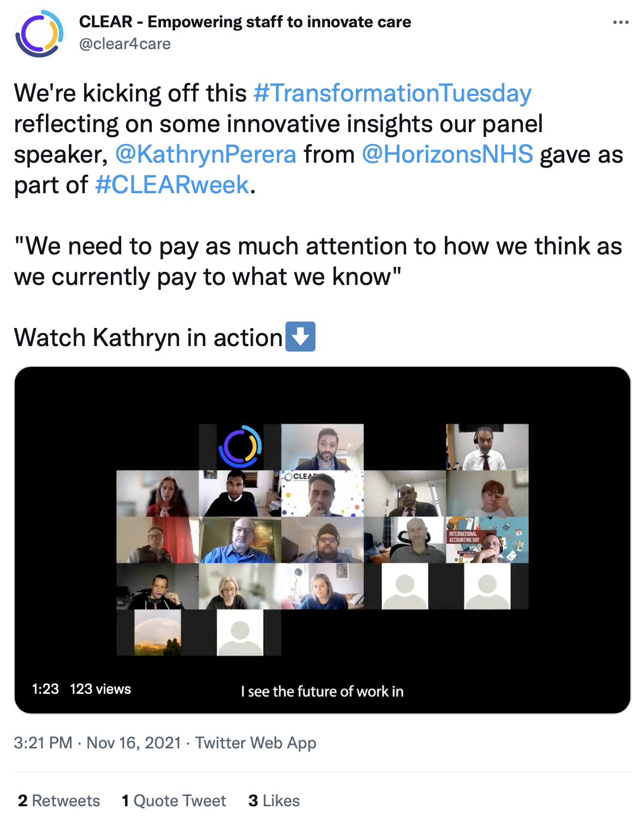Click the 123 views counter
Viewport: 644px width, 821px height.
pyautogui.click(x=100, y=689)
